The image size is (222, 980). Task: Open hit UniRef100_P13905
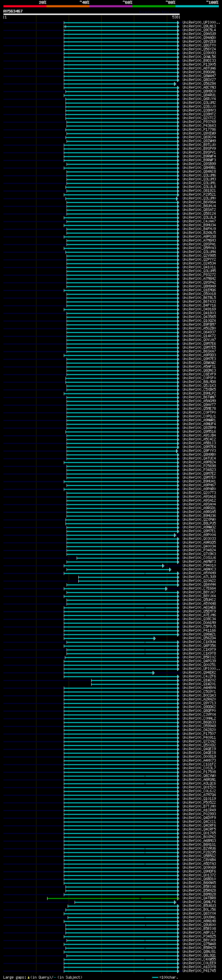[x=199, y=64]
